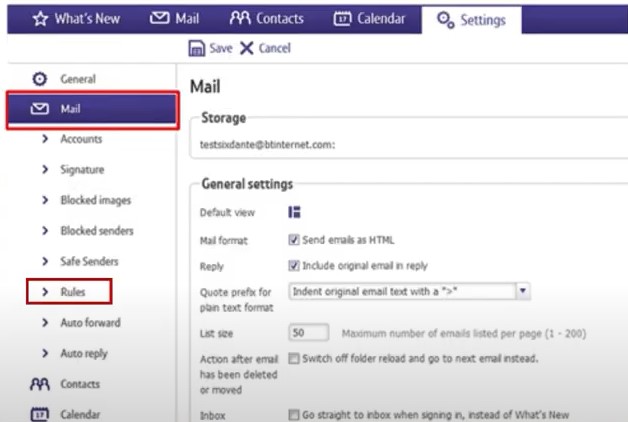Expand the Safe Senders chevron
Viewport: 628px width, 422px height.
(x=45, y=261)
